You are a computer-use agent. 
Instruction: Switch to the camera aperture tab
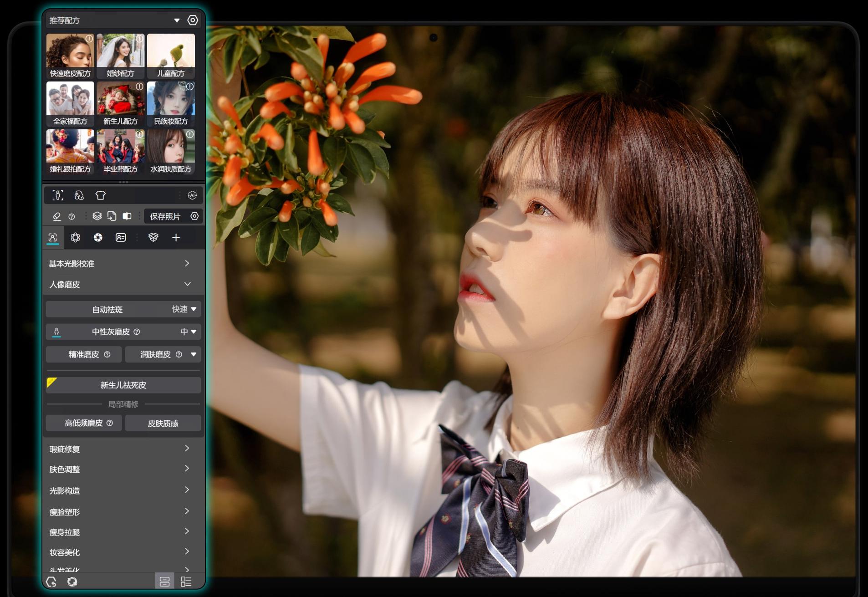(x=98, y=237)
